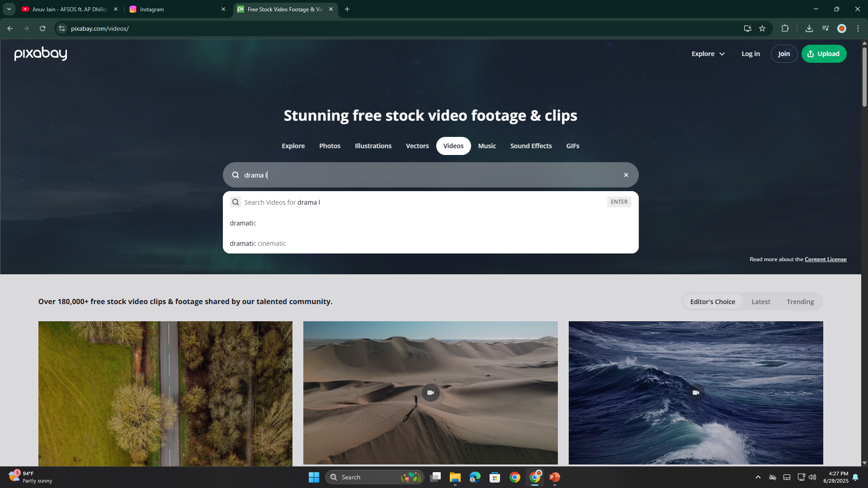The image size is (868, 488).
Task: Show hidden system tray icons
Action: tap(758, 477)
